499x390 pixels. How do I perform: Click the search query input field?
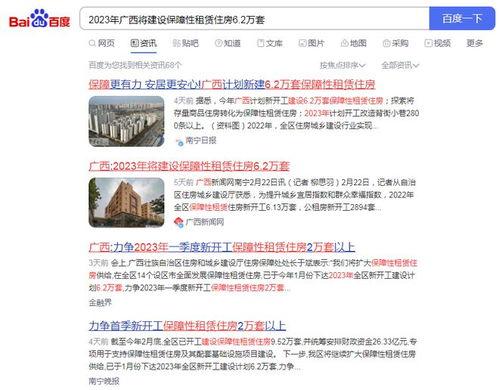click(x=254, y=19)
